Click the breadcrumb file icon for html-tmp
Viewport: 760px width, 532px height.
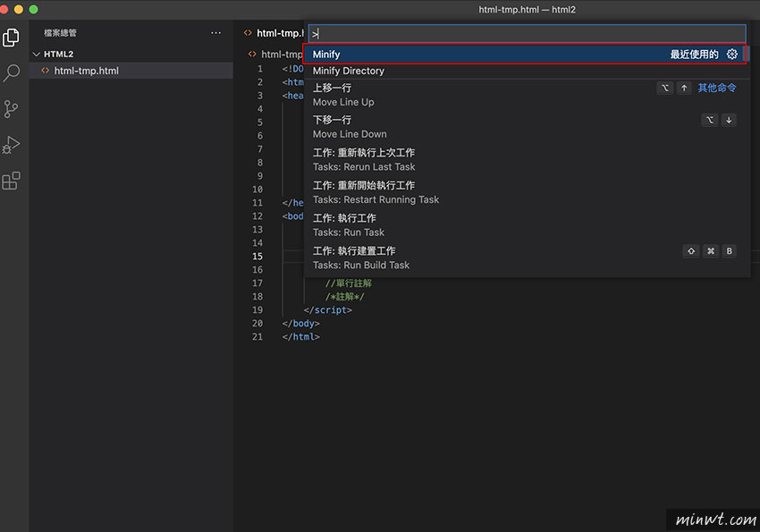252,54
